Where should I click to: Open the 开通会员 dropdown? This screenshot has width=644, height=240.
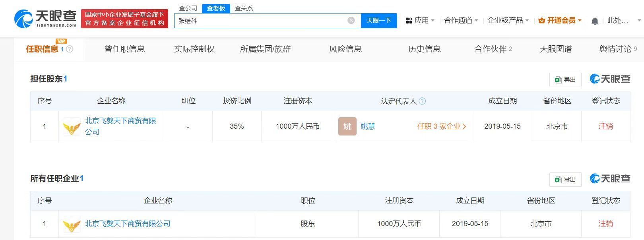[x=560, y=20]
